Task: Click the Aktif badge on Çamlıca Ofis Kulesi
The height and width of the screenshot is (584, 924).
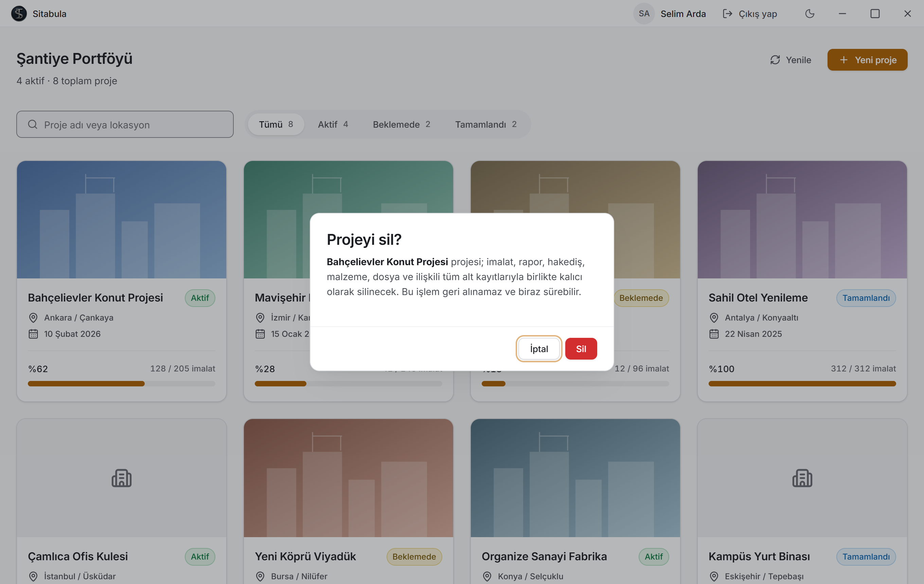Action: [x=200, y=557]
